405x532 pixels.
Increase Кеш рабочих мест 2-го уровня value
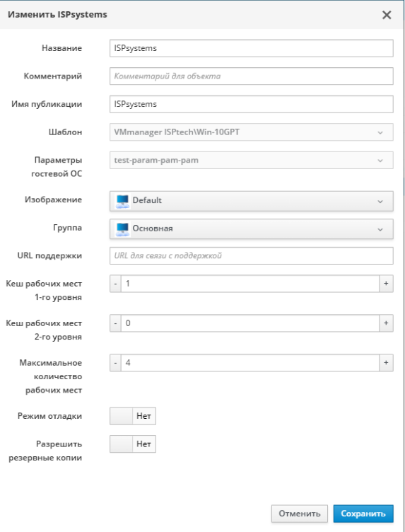click(386, 323)
